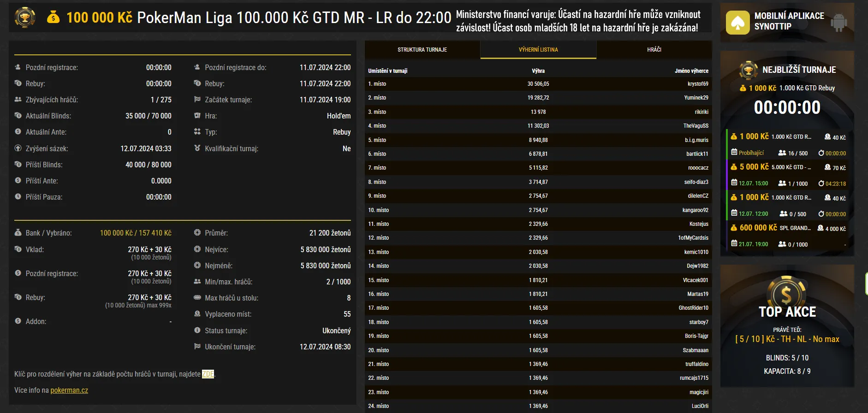Image resolution: width=868 pixels, height=413 pixels.
Task: Click the clock icon beside Příští Pauza
Action: tap(18, 197)
